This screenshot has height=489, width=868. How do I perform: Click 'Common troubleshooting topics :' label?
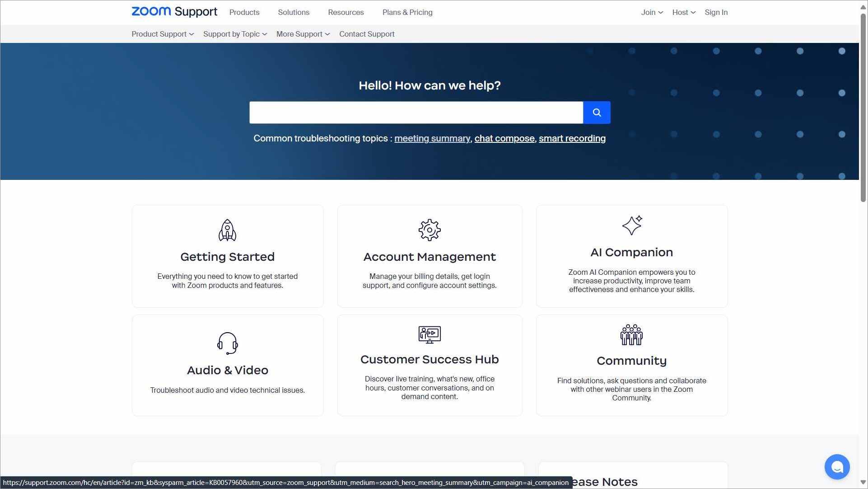click(x=323, y=138)
